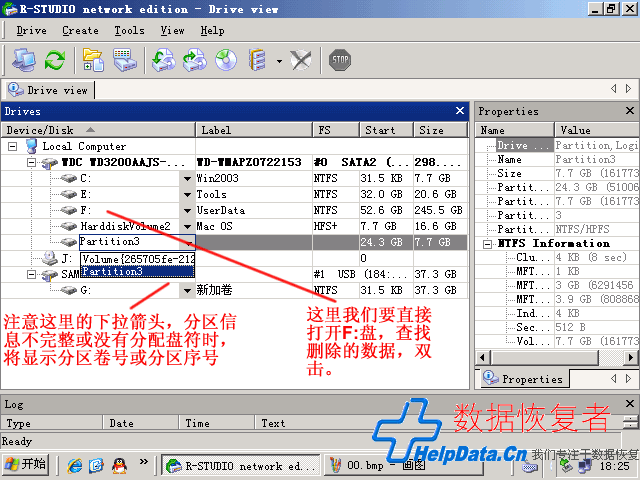The height and width of the screenshot is (480, 640).
Task: Open the E: drive dropdown arrow
Action: coord(187,194)
